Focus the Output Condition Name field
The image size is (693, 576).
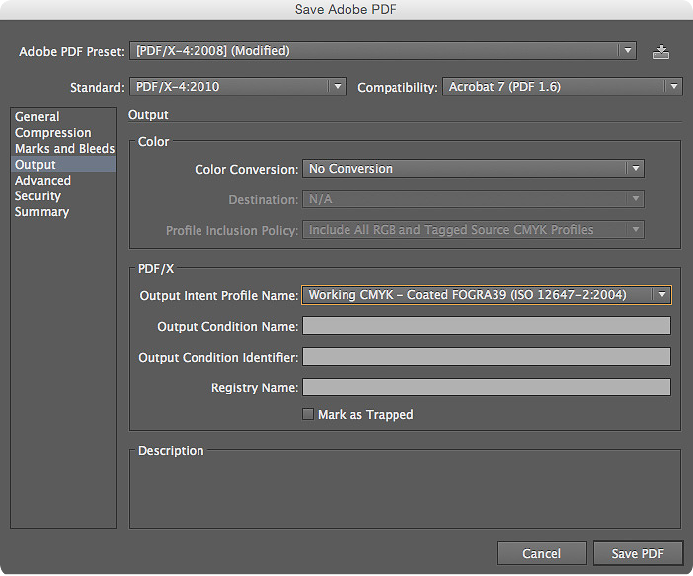click(486, 326)
